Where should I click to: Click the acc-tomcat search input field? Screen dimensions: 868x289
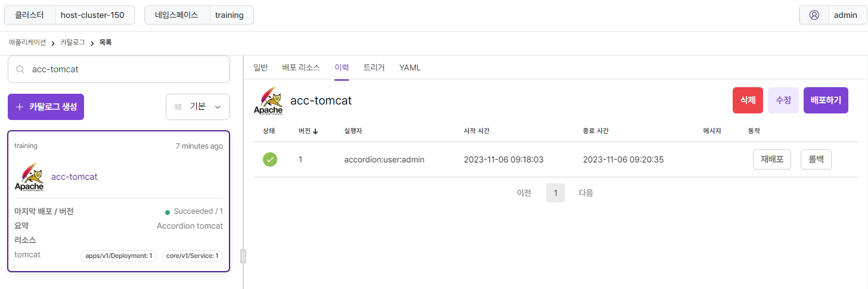tap(119, 69)
